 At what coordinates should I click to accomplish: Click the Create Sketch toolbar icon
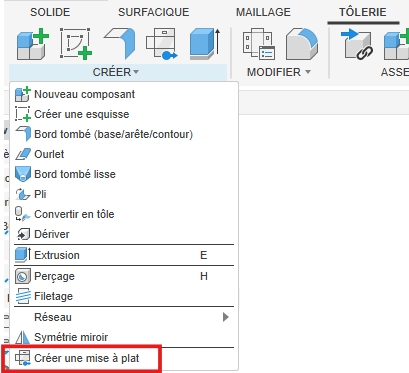pyautogui.click(x=76, y=44)
